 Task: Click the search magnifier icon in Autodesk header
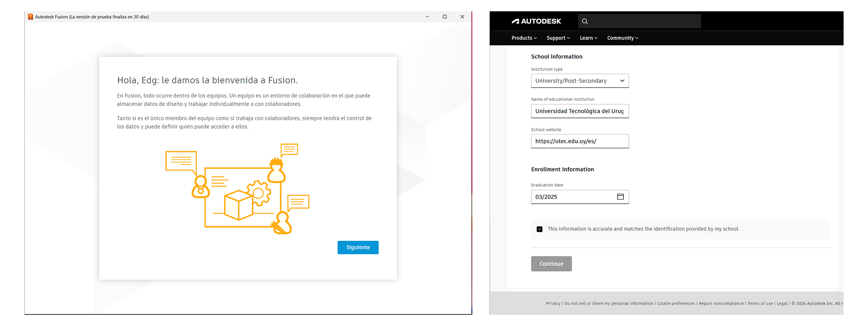click(585, 21)
